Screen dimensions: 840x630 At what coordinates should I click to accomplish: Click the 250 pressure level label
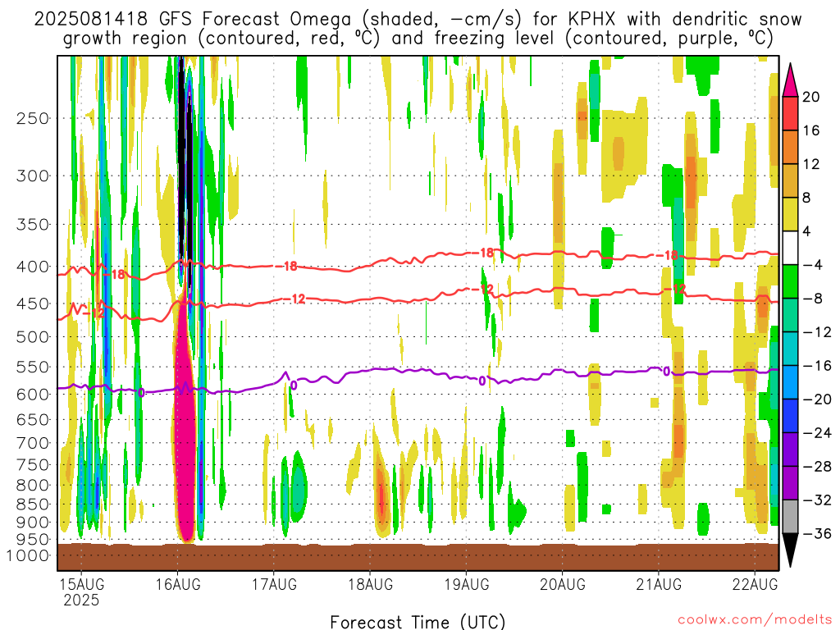33,118
